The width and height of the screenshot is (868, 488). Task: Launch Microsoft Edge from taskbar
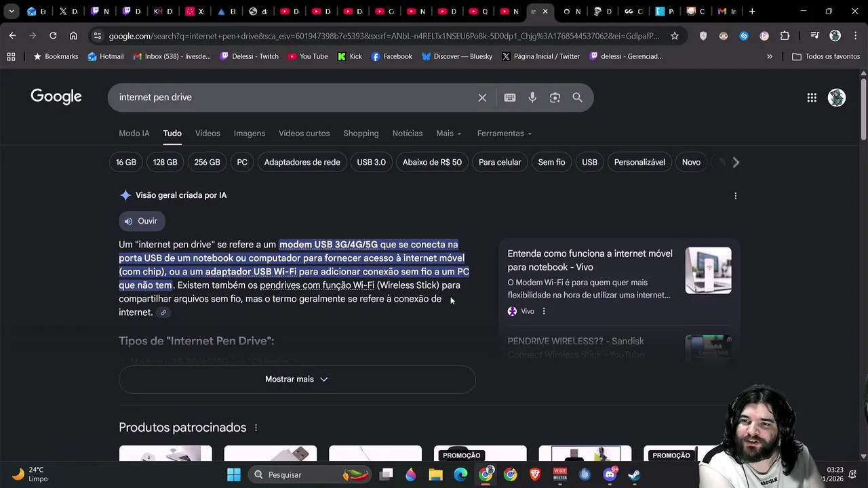point(460,474)
